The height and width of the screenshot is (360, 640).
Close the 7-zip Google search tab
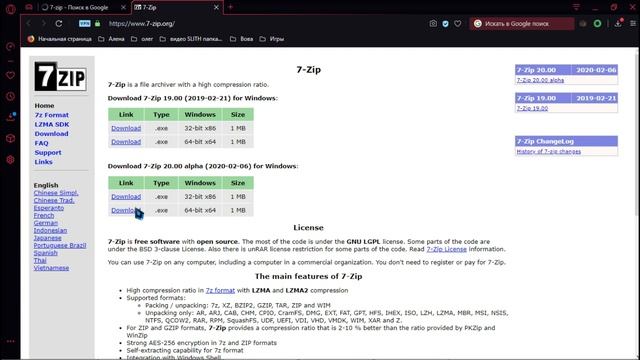pos(123,7)
